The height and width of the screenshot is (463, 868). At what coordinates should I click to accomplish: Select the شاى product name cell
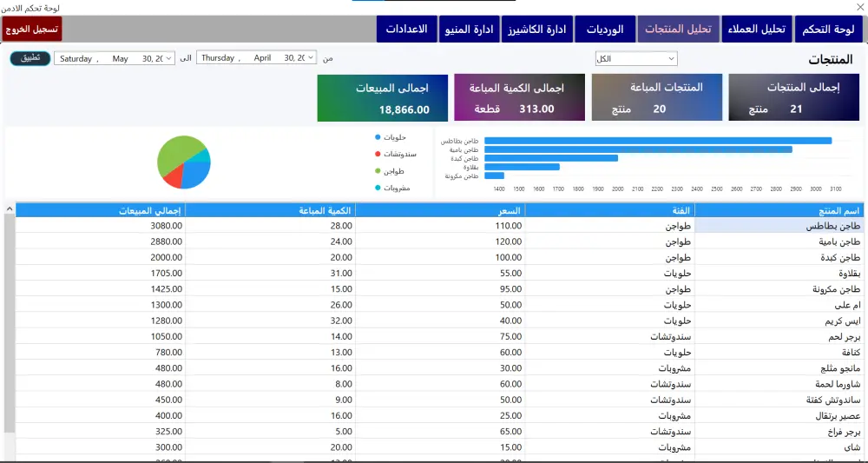pyautogui.click(x=779, y=447)
